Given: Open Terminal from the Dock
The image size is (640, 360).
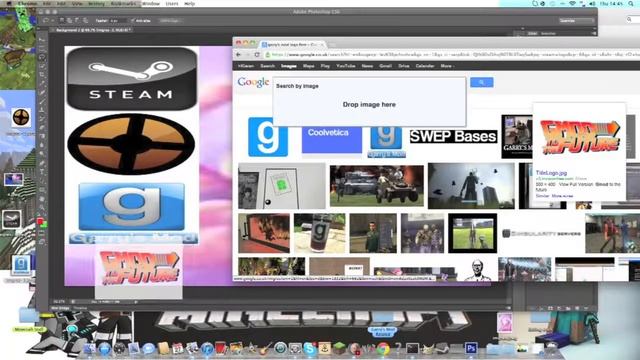Looking at the screenshot, I should click(412, 349).
